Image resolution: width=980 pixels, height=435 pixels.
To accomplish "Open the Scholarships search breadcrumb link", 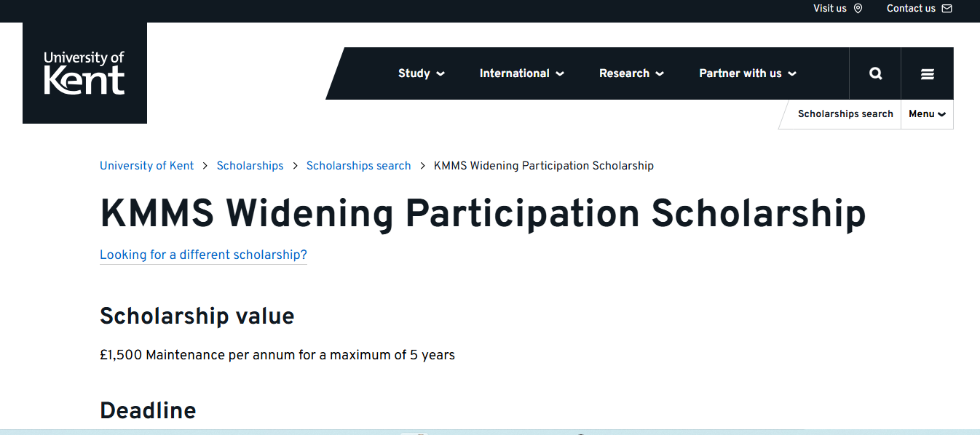I will 358,166.
